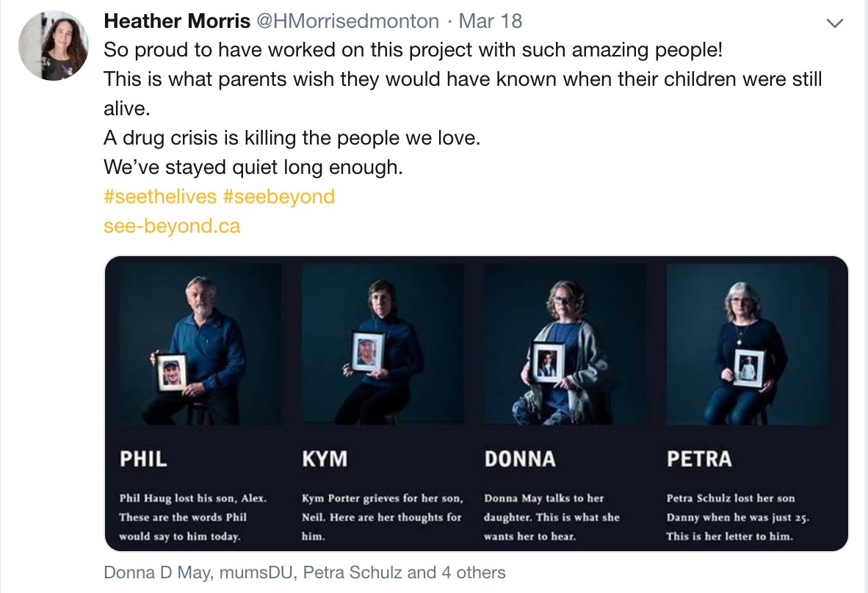Screen dimensions: 868x593
Task: Click the KYM heading in the card
Action: tap(325, 459)
